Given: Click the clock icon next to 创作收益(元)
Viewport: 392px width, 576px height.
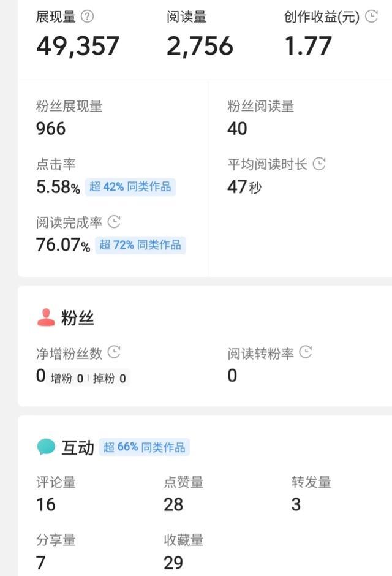Looking at the screenshot, I should pyautogui.click(x=371, y=17).
